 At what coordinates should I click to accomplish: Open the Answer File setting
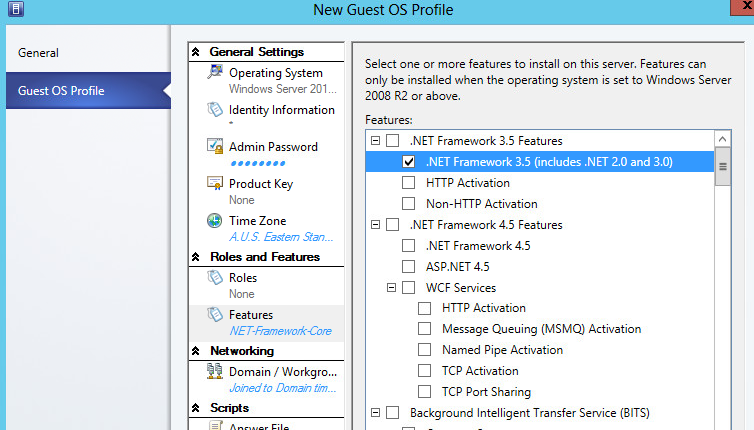pyautogui.click(x=267, y=425)
